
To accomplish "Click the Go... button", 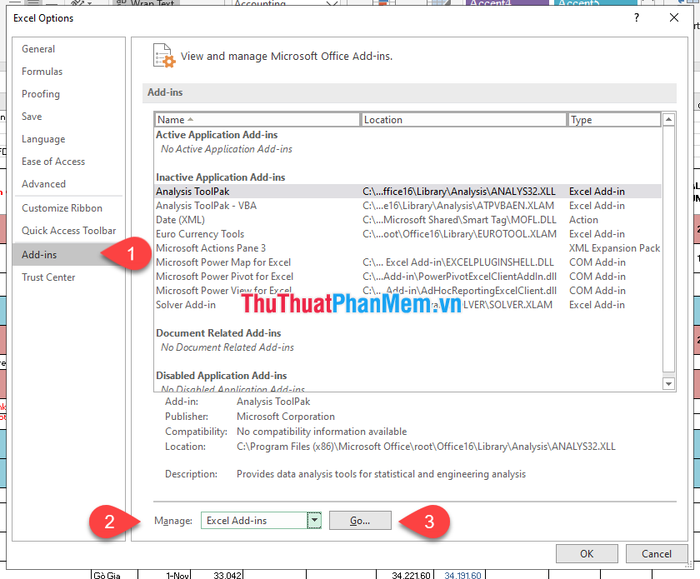I will (360, 521).
